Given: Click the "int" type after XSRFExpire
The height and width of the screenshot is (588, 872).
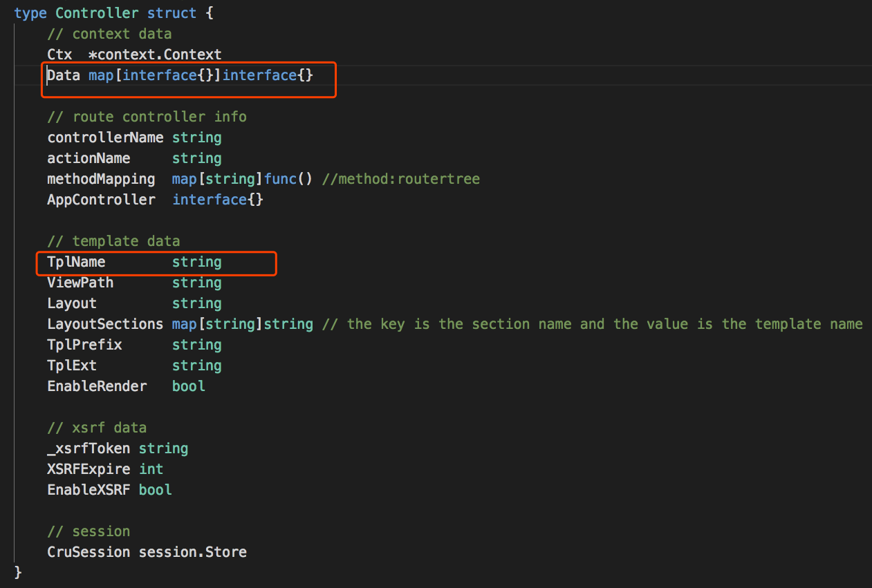Looking at the screenshot, I should pyautogui.click(x=151, y=469).
